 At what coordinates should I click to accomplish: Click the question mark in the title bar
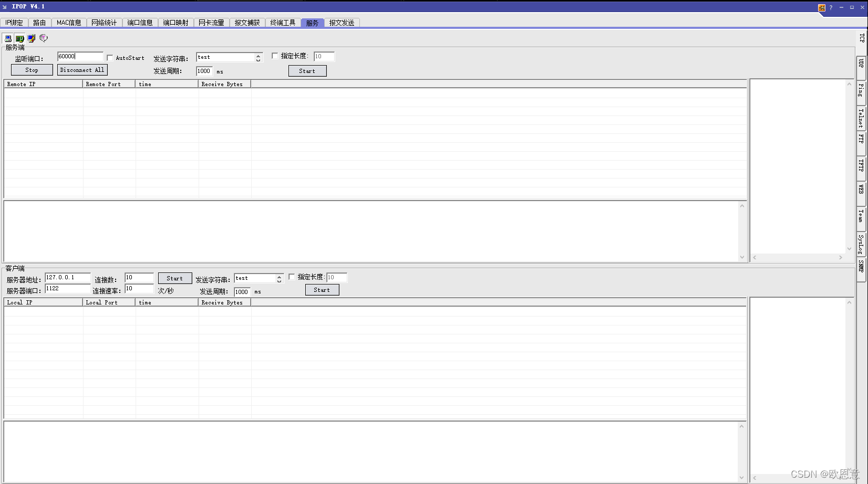coord(831,7)
